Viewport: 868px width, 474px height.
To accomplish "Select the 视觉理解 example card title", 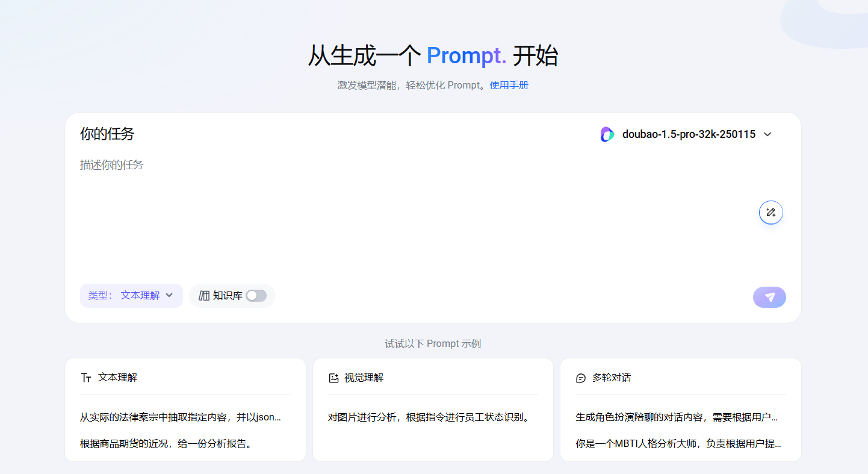I will pos(364,378).
